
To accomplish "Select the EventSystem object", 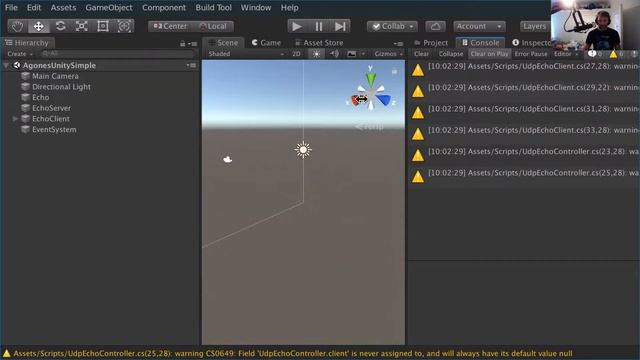I will click(x=54, y=129).
